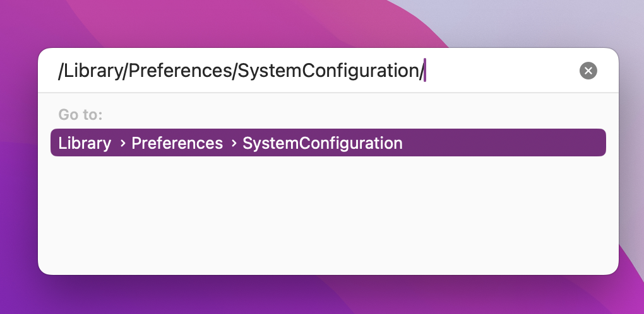
Task: Click the chevron before SystemConfiguration in suggestion
Action: (234, 143)
